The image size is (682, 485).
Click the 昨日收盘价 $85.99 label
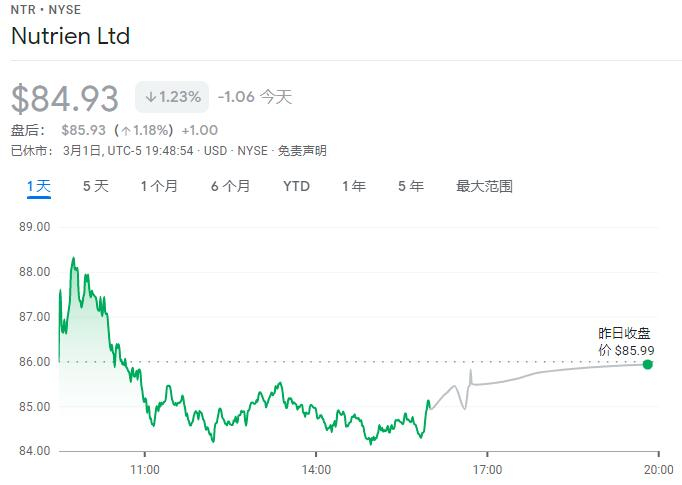click(625, 342)
